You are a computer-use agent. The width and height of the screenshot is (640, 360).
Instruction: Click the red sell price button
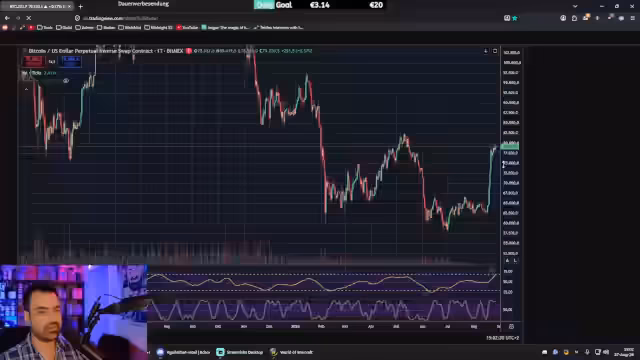[x=33, y=61]
